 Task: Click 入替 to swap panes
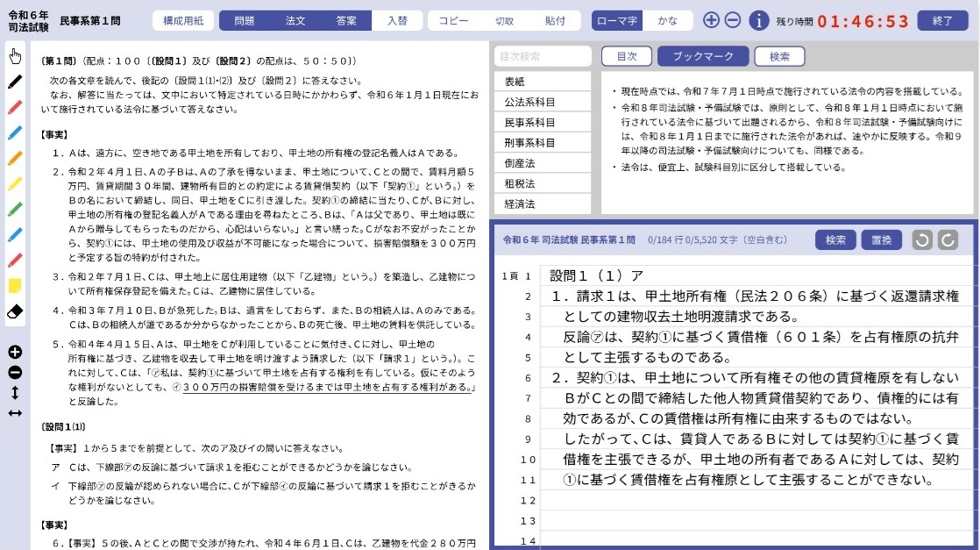pyautogui.click(x=397, y=21)
